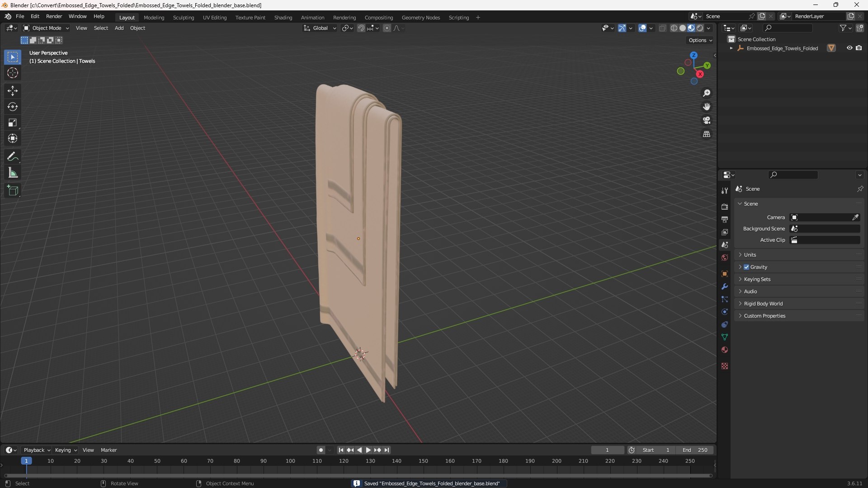Toggle X-ray display

(x=663, y=28)
